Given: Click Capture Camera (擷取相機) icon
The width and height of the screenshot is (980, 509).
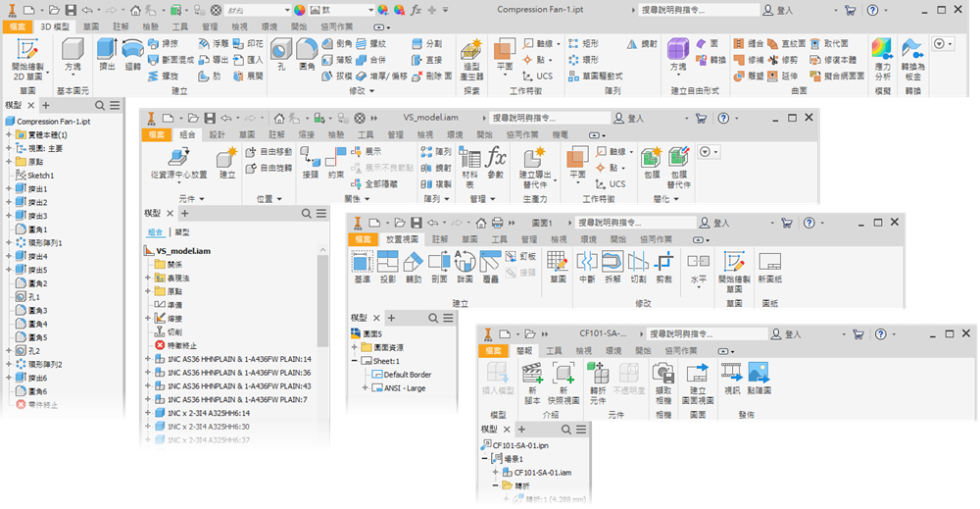Looking at the screenshot, I should (663, 383).
